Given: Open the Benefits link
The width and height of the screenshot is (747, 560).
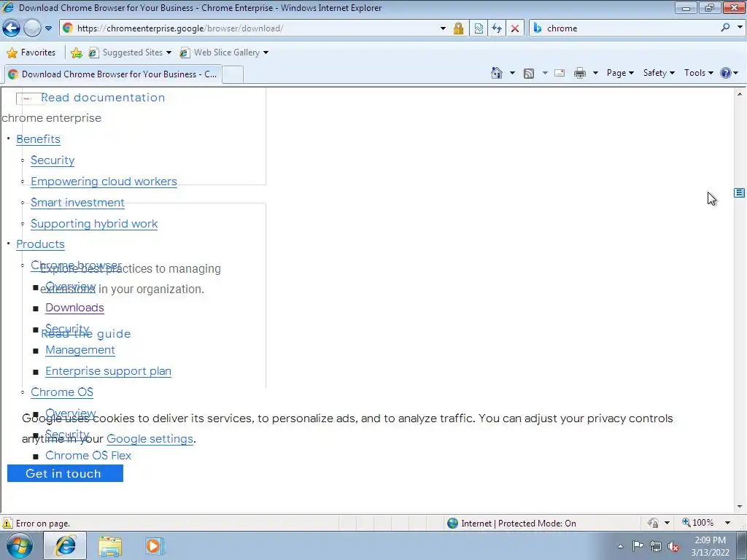Looking at the screenshot, I should [38, 139].
